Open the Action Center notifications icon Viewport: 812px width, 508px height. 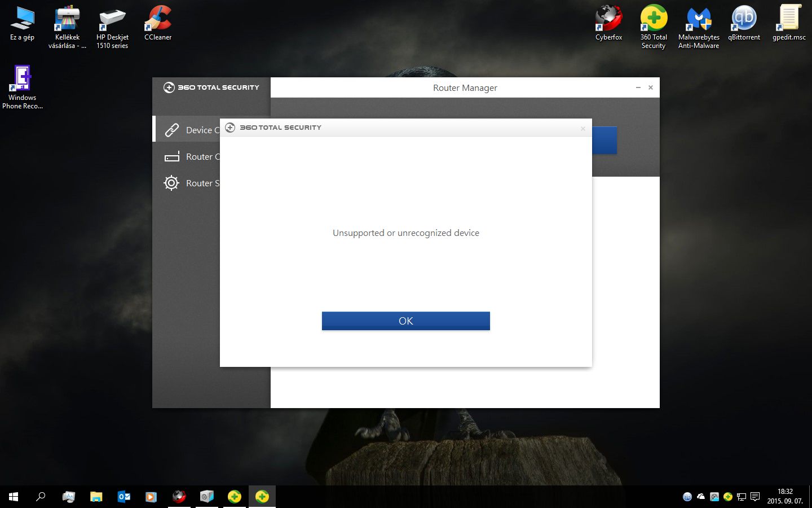(x=755, y=497)
